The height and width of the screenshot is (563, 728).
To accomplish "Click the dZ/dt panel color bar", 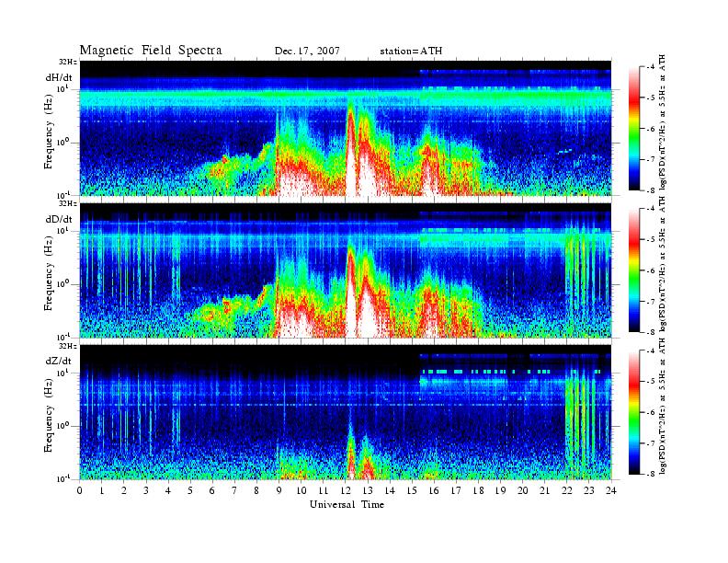I will coord(634,412).
